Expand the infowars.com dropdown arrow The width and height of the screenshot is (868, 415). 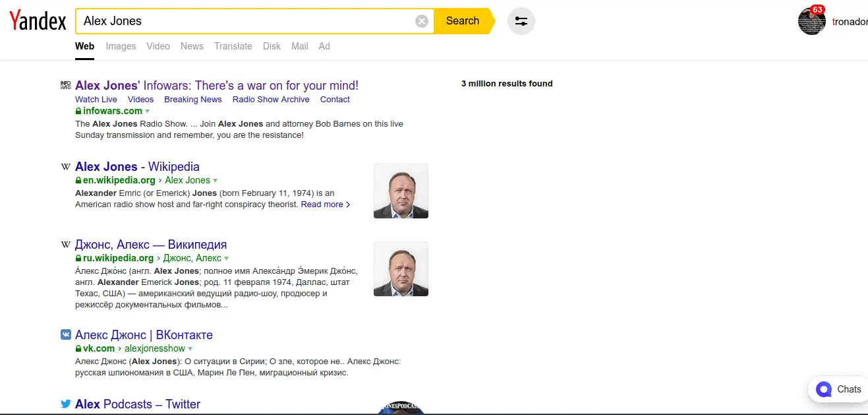point(148,112)
